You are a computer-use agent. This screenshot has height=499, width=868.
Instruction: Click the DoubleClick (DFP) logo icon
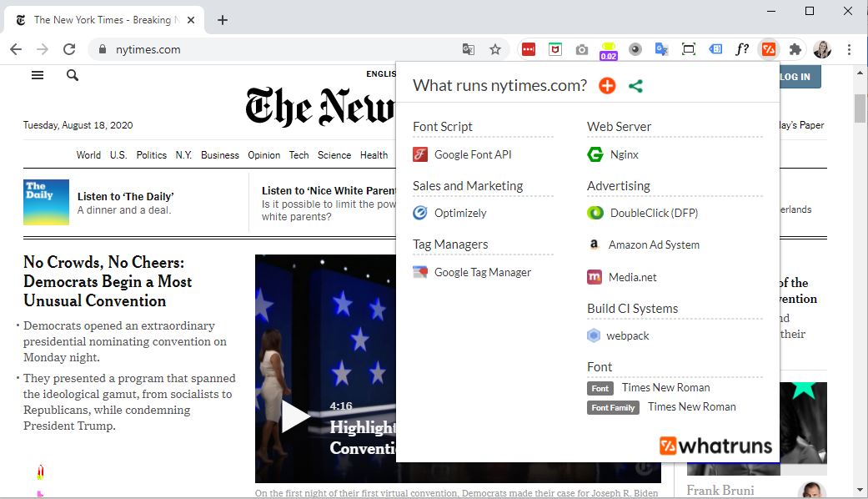tap(595, 213)
